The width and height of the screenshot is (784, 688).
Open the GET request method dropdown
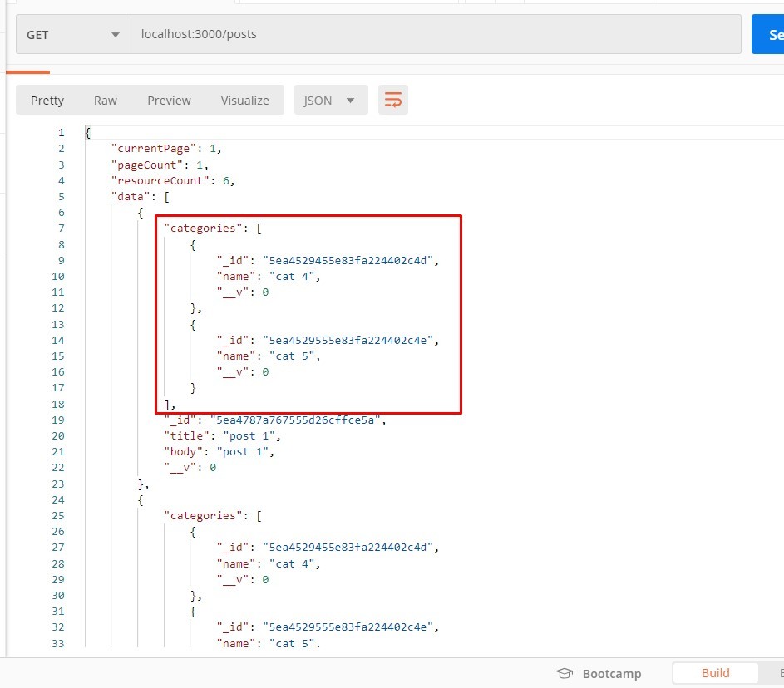point(72,34)
